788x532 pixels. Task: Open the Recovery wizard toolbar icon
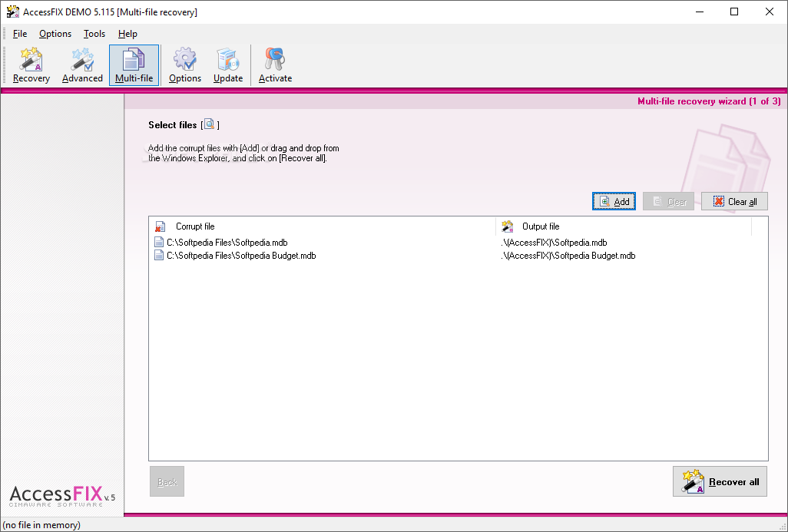click(x=31, y=65)
